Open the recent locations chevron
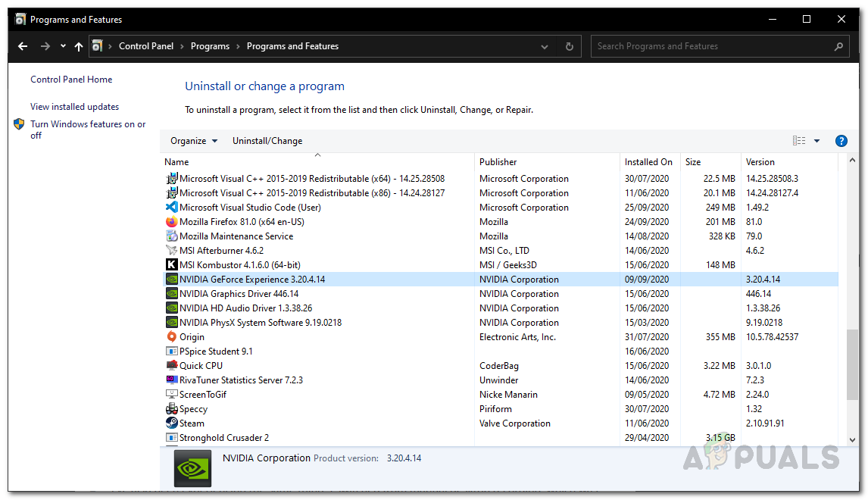The image size is (868, 500). (x=63, y=47)
